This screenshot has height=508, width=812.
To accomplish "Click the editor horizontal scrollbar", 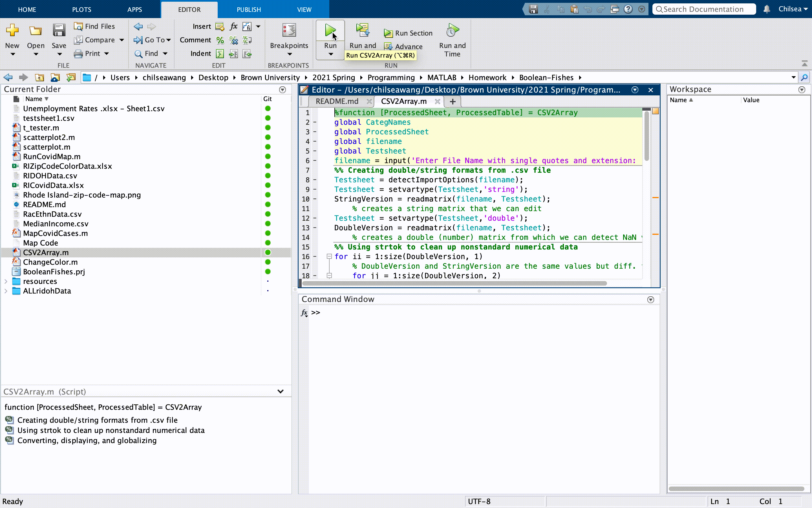I will click(x=454, y=283).
